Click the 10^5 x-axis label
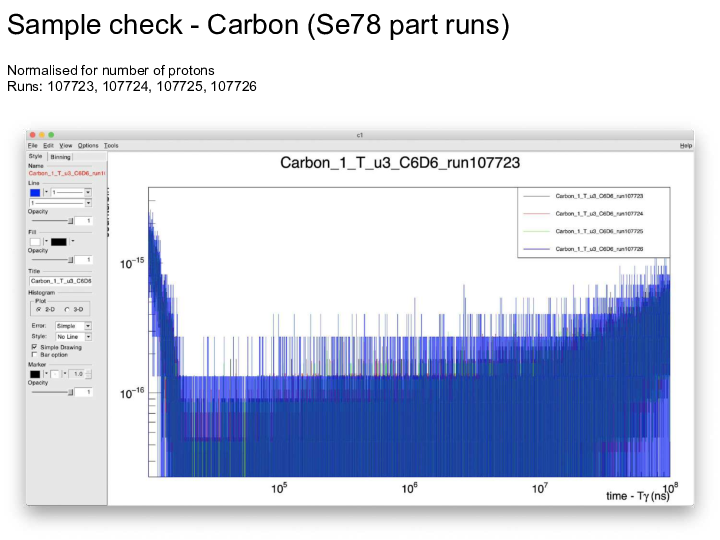The height and width of the screenshot is (540, 720). pos(279,488)
